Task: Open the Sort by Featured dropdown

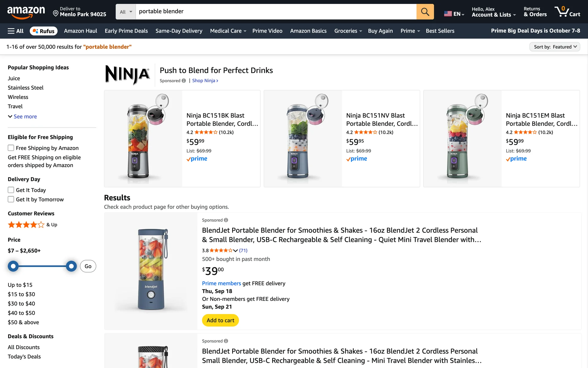Action: click(x=555, y=47)
